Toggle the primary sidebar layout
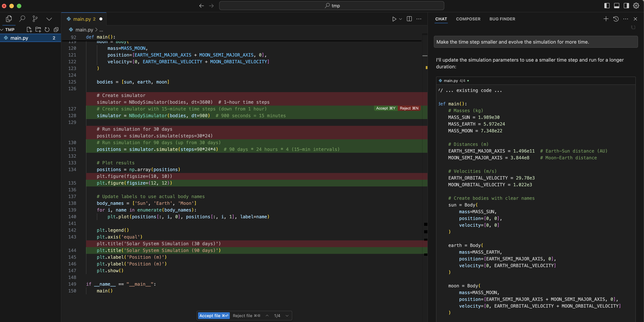 tap(607, 6)
